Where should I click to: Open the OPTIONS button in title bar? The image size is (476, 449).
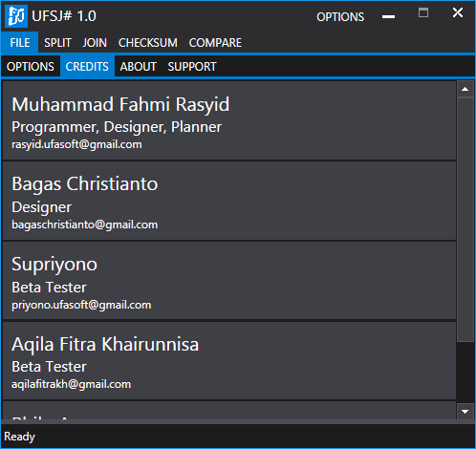click(340, 17)
